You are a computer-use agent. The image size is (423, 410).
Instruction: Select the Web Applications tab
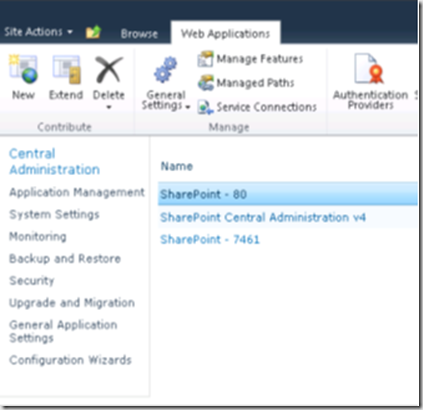(x=225, y=34)
